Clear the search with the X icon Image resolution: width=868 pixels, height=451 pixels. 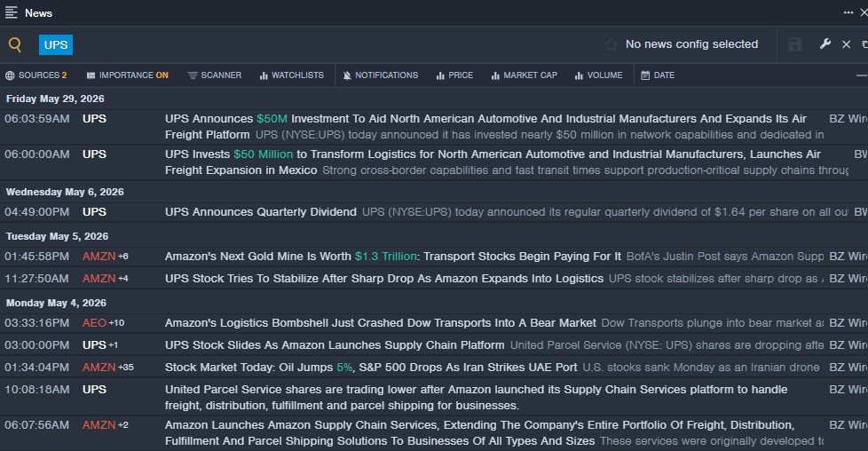pos(846,44)
